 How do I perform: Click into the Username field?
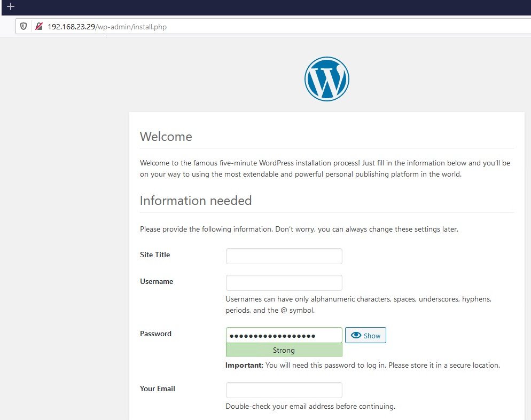pyautogui.click(x=284, y=283)
